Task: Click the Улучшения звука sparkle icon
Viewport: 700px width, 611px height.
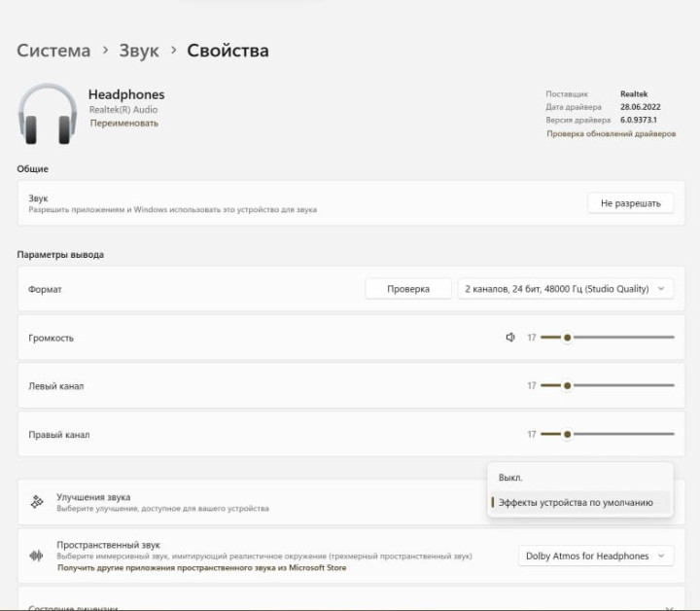Action: [37, 502]
